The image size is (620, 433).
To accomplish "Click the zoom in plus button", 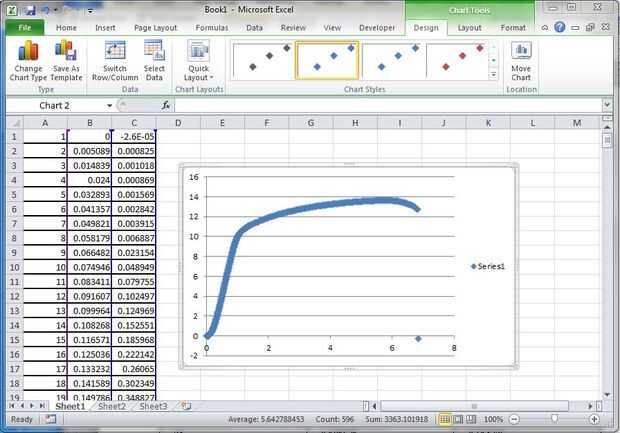I will click(594, 419).
